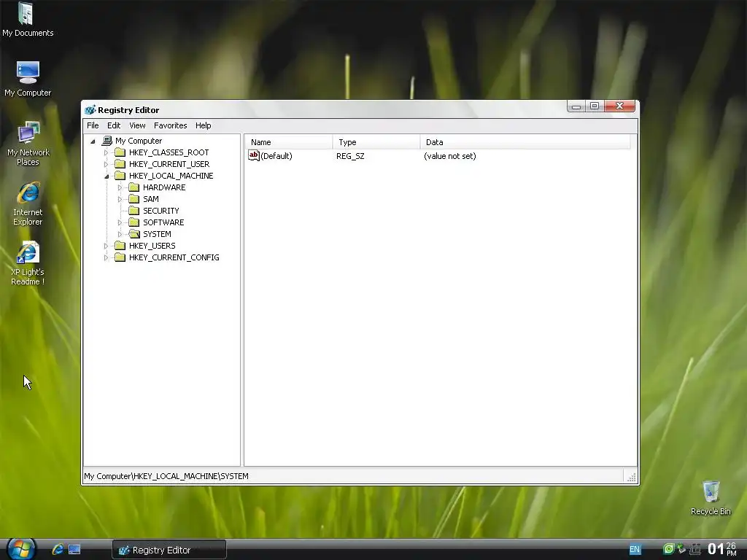
Task: Click Show Desktop quick launch icon
Action: point(74,550)
